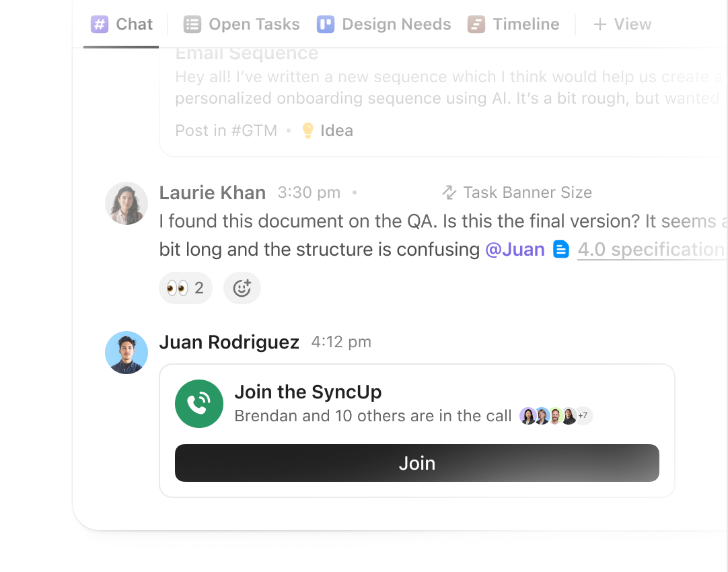Click Laurie Khan's profile picture
The width and height of the screenshot is (728, 572).
[x=126, y=203]
